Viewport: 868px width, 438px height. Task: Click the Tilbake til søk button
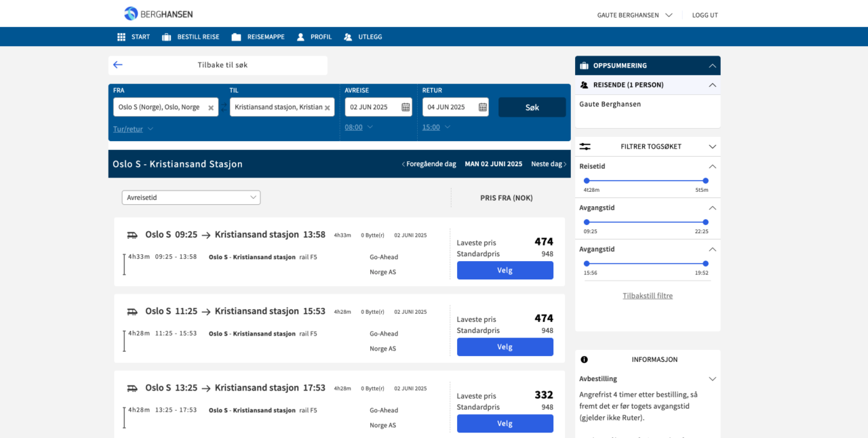218,65
